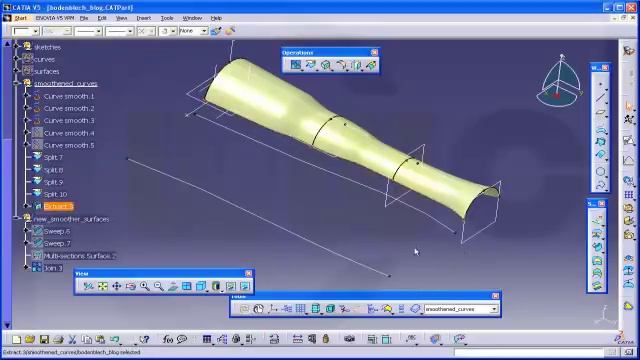Click the Normal View icon

click(173, 286)
